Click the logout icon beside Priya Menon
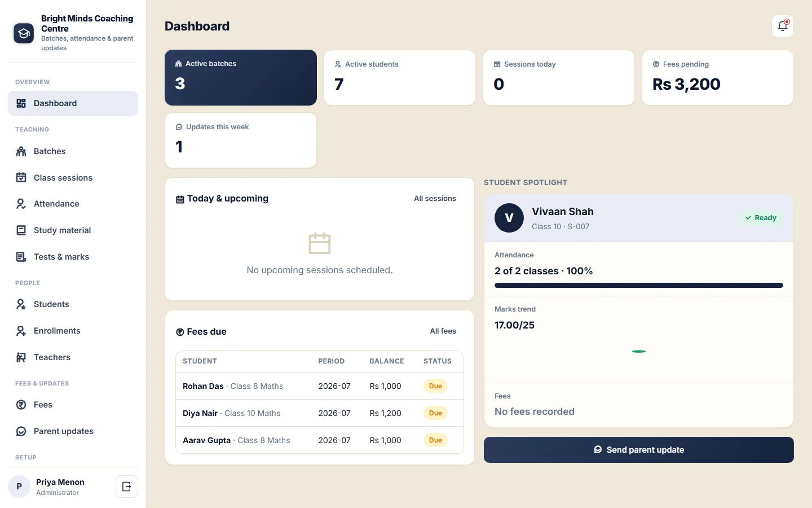812x508 pixels. tap(127, 487)
